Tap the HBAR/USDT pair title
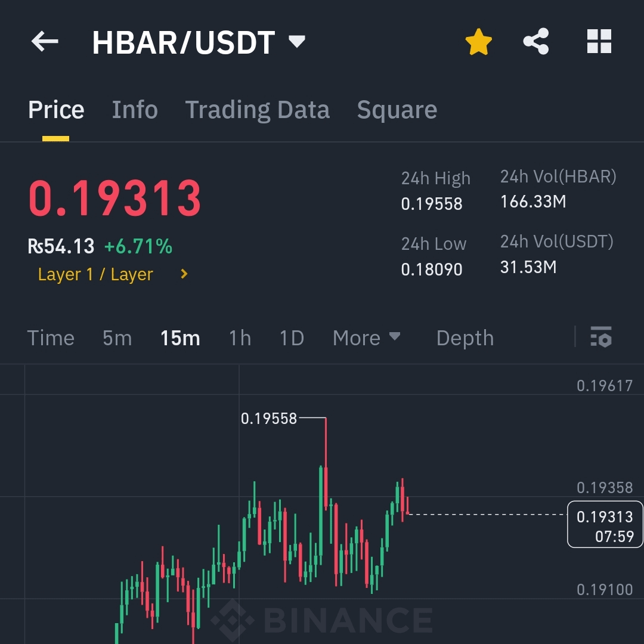Screen dimensions: 644x644 coord(184,42)
